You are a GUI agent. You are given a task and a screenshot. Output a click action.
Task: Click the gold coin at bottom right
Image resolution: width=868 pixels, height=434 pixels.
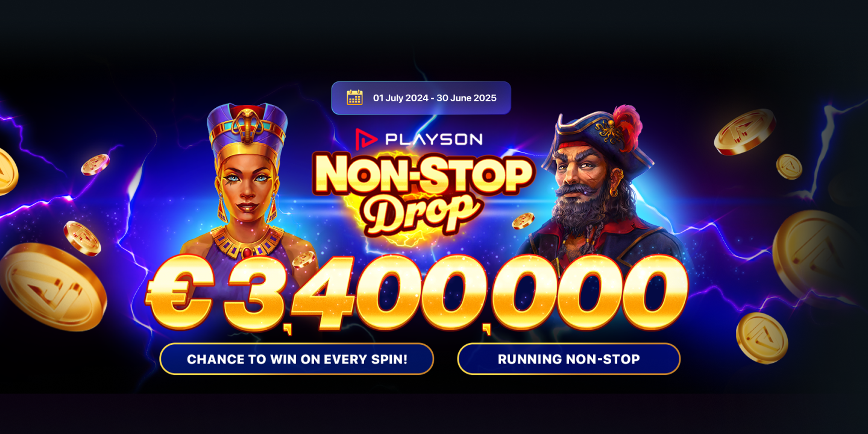click(762, 337)
